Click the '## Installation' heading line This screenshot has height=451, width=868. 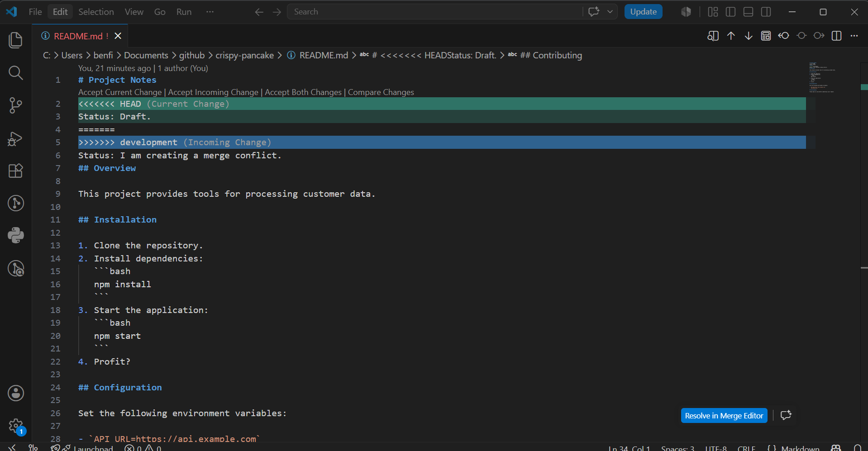pyautogui.click(x=118, y=220)
